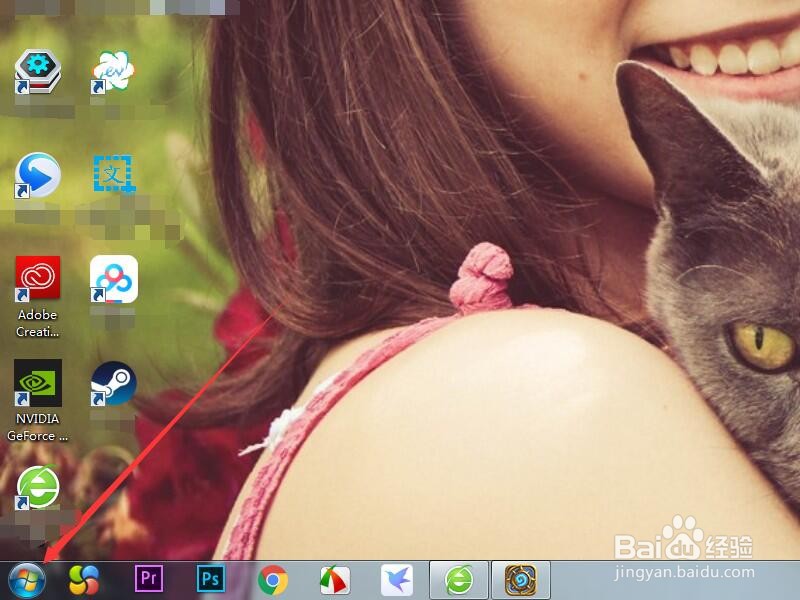This screenshot has height=600, width=800.
Task: Open the Windows Start menu orb
Action: [27, 581]
